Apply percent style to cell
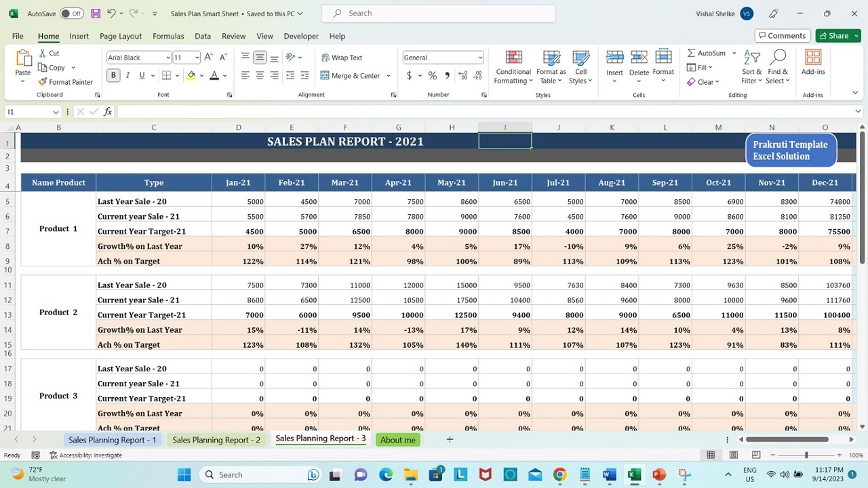The height and width of the screenshot is (488, 868). [432, 76]
